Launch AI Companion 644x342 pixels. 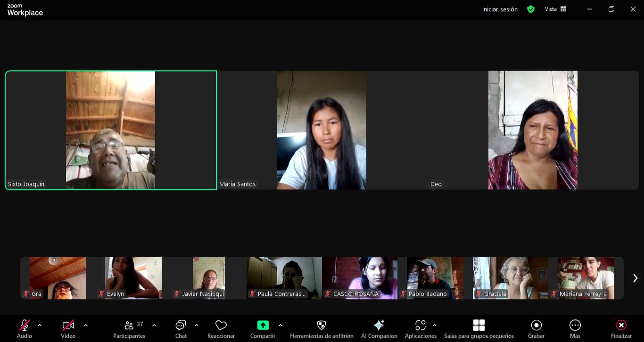coord(379,326)
